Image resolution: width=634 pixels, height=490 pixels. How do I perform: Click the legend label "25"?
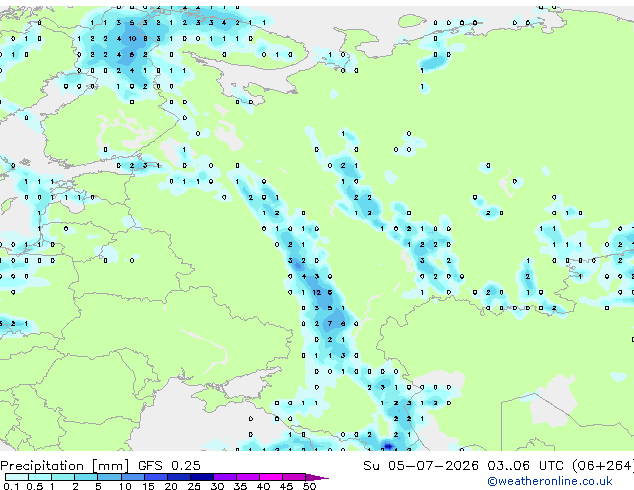click(x=194, y=486)
